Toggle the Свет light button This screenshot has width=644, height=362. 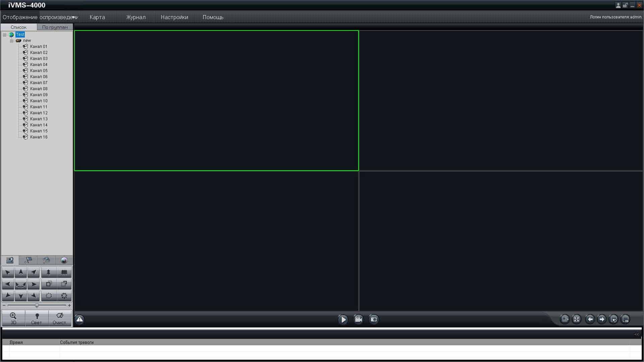tap(37, 318)
